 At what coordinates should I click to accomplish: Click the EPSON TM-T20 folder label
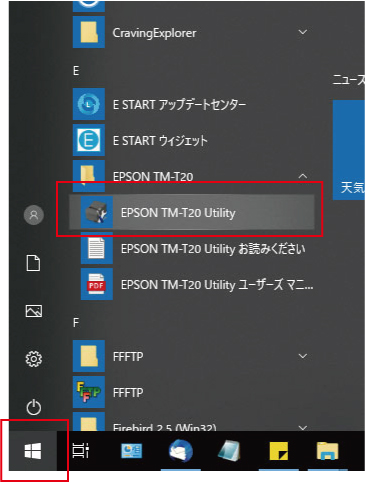pos(153,176)
